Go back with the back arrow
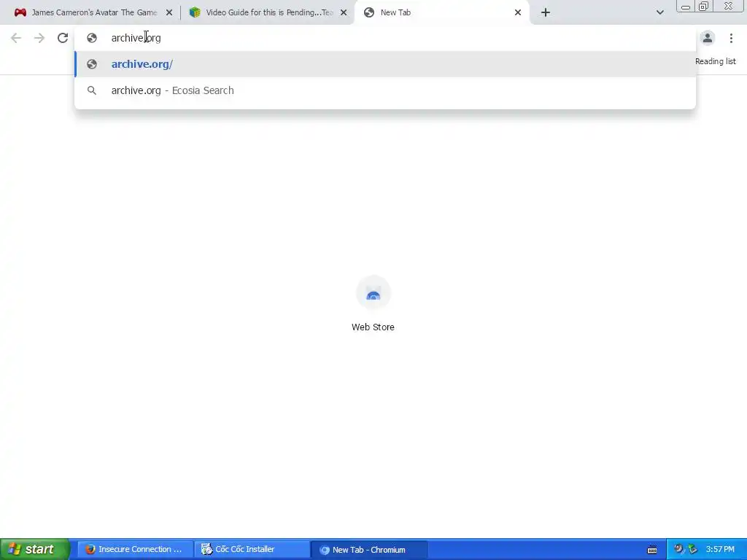Image resolution: width=747 pixels, height=560 pixels. pyautogui.click(x=16, y=38)
